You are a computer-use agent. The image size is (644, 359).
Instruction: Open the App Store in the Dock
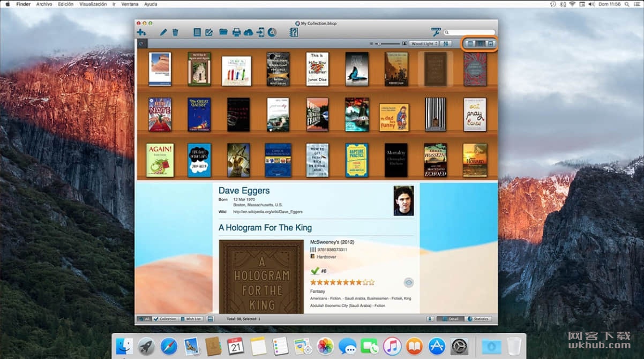[437, 346]
